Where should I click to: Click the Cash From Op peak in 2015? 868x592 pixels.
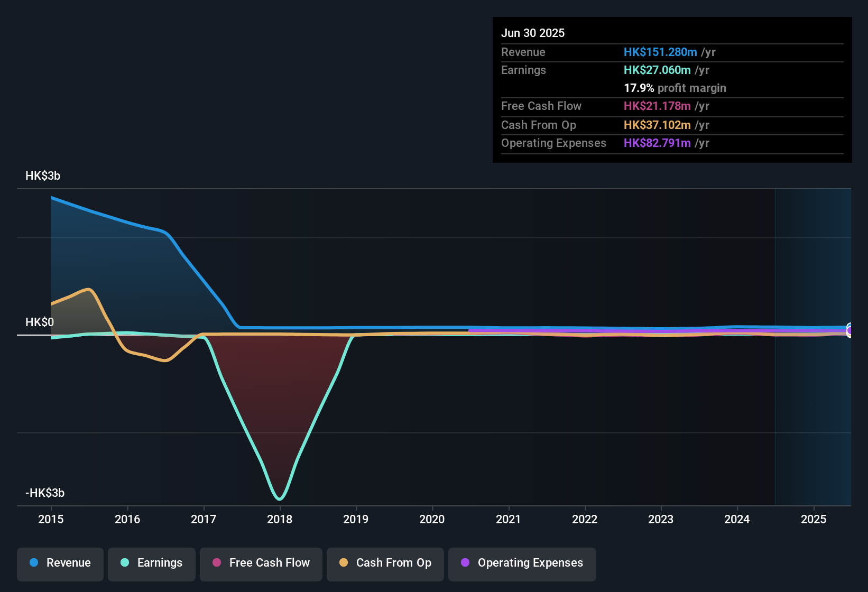point(89,290)
